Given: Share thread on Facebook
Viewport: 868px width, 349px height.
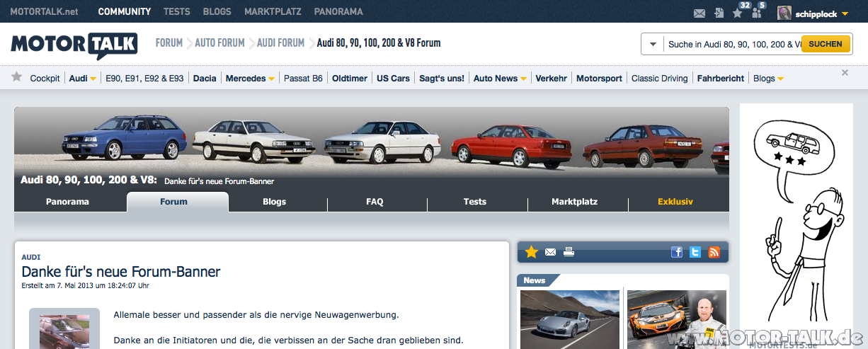Looking at the screenshot, I should point(677,252).
